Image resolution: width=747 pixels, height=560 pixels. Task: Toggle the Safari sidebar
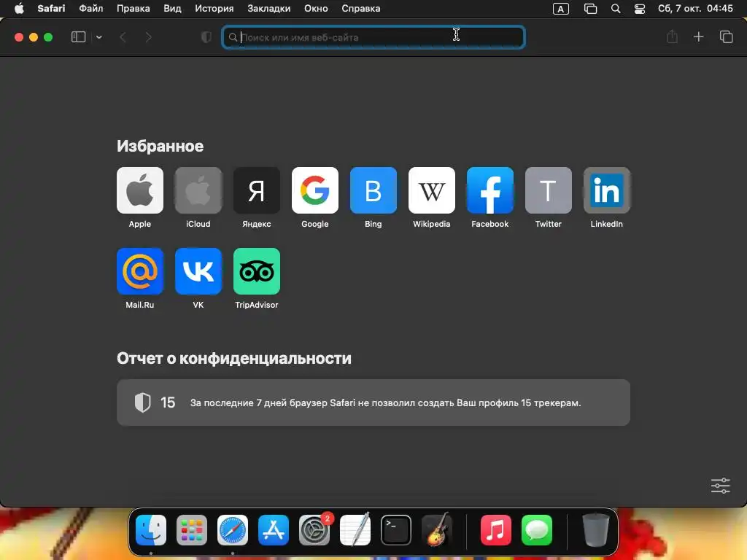click(78, 37)
